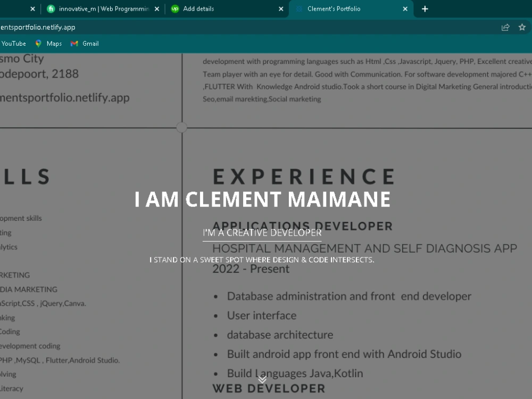
Task: Click the share page icon in address bar
Action: coord(505,27)
